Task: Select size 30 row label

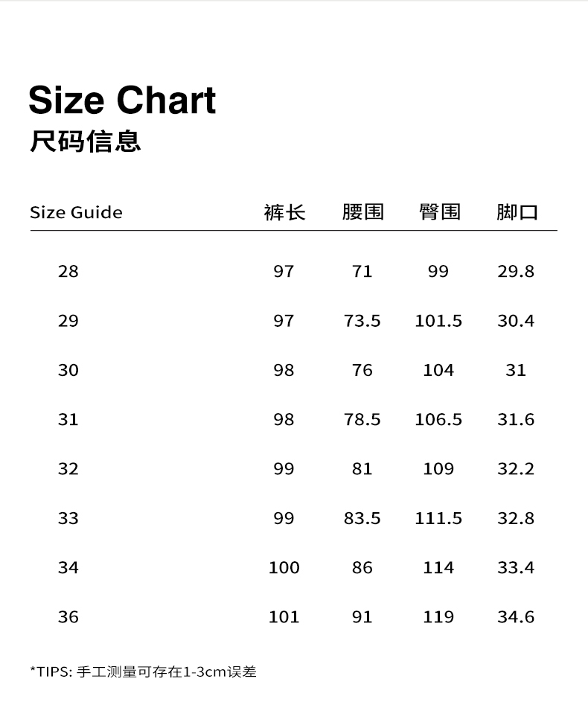Action: coord(68,370)
